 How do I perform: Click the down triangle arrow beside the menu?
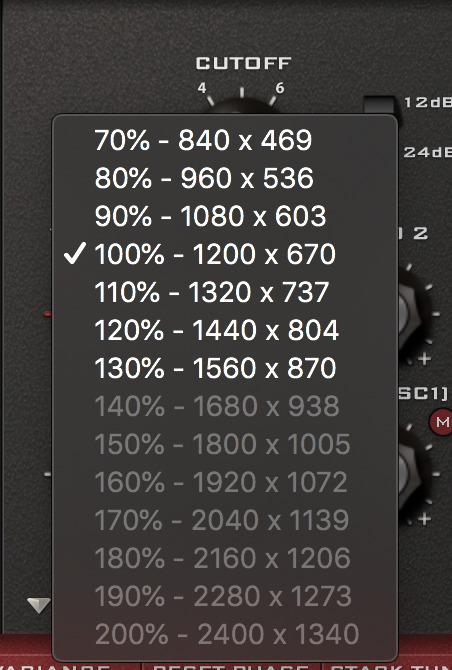coord(38,605)
